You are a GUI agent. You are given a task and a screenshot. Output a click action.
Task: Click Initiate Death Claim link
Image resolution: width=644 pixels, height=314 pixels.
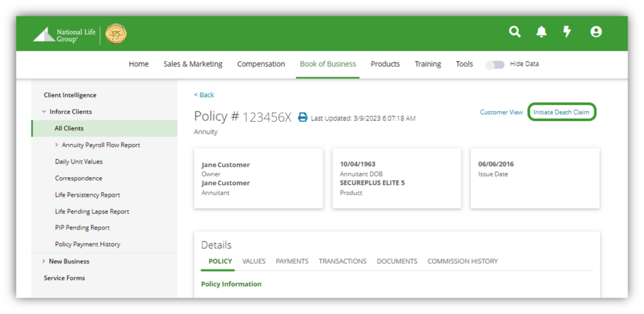click(561, 112)
